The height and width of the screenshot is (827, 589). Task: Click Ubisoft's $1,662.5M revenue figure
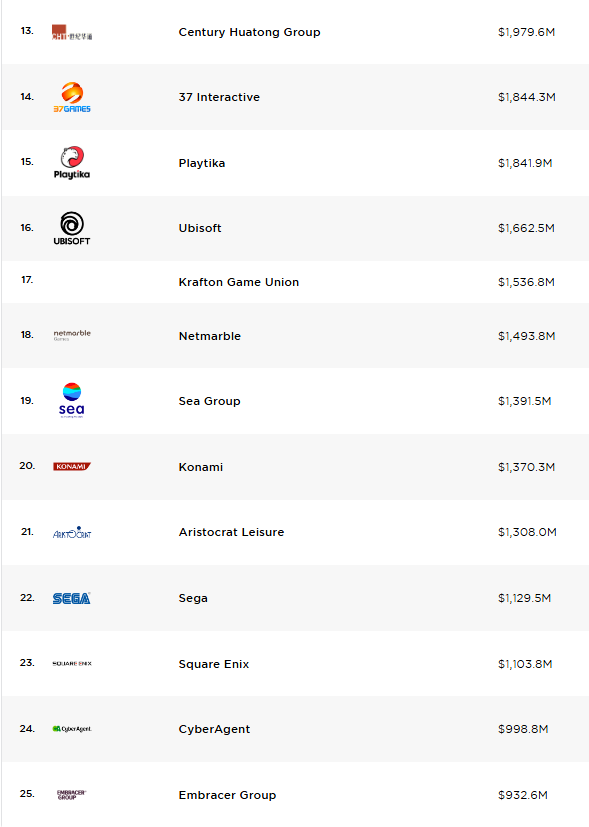(x=526, y=228)
